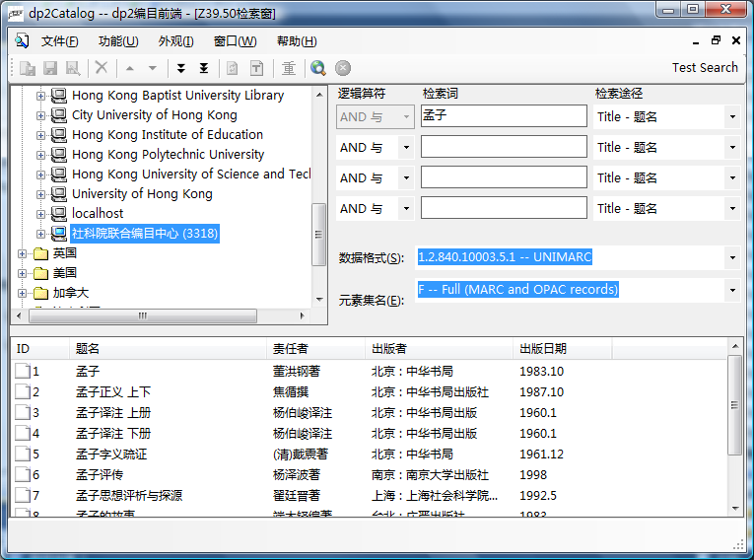Expand the localhost server node

pos(41,214)
